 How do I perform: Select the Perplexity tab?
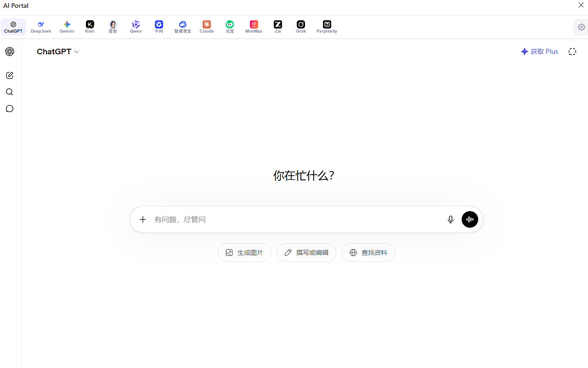pyautogui.click(x=327, y=27)
